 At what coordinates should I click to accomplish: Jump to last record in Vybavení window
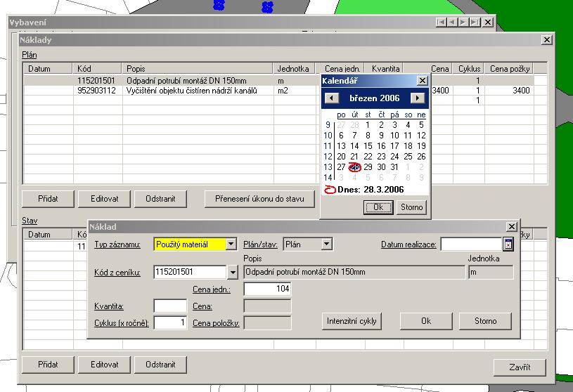click(475, 22)
